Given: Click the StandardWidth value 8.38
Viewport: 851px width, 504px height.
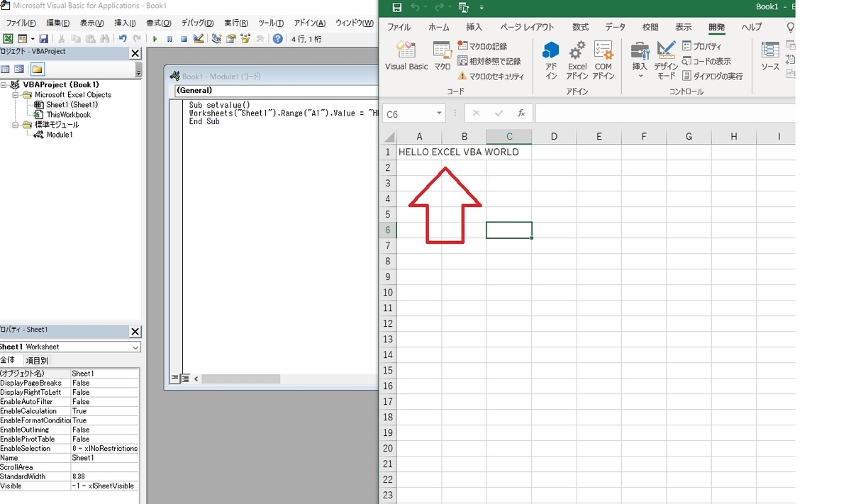Looking at the screenshot, I should point(105,476).
